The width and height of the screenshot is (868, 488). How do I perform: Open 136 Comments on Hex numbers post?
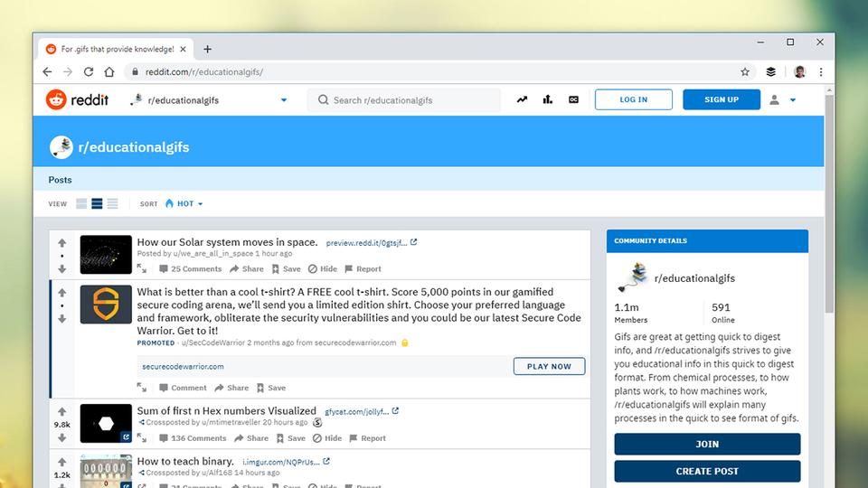(193, 438)
